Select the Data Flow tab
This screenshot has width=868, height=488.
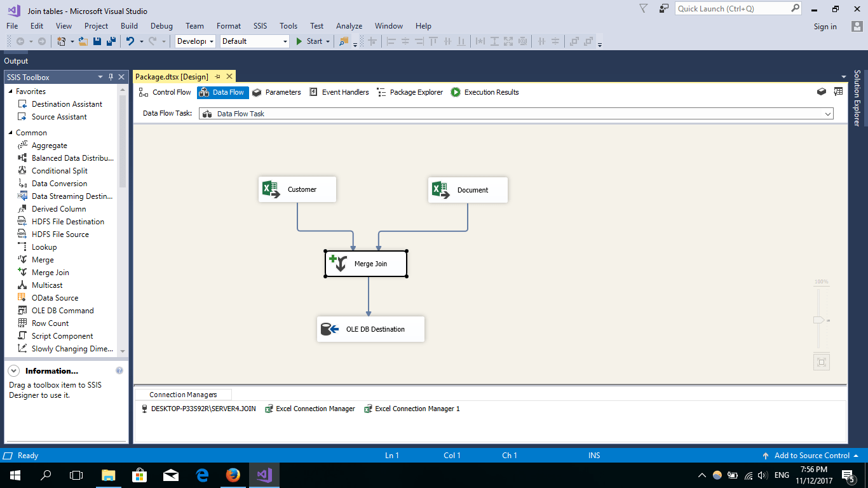tap(222, 92)
